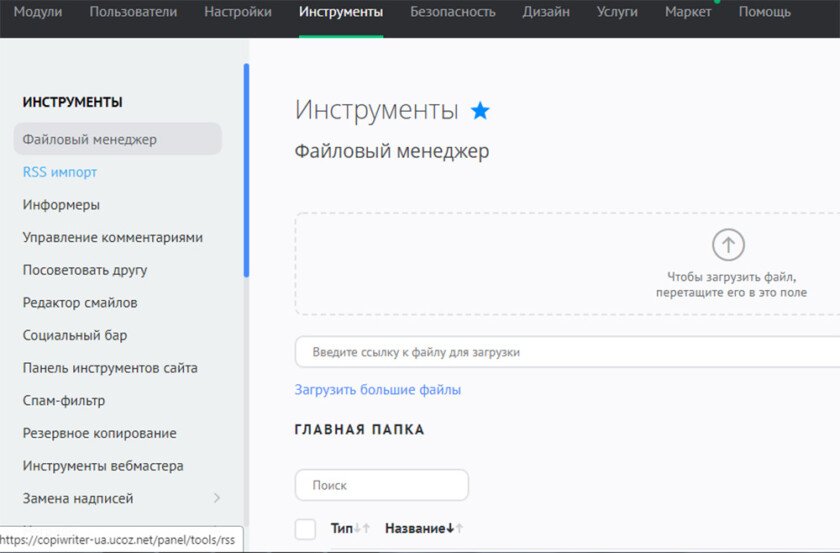Open the Безопасность top menu
Viewport: 840px width, 553px height.
[453, 12]
